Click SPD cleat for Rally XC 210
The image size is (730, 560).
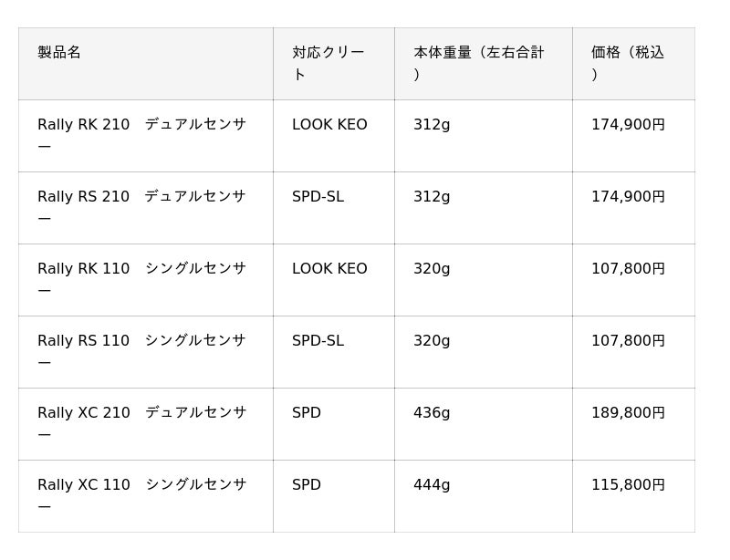[x=307, y=413]
